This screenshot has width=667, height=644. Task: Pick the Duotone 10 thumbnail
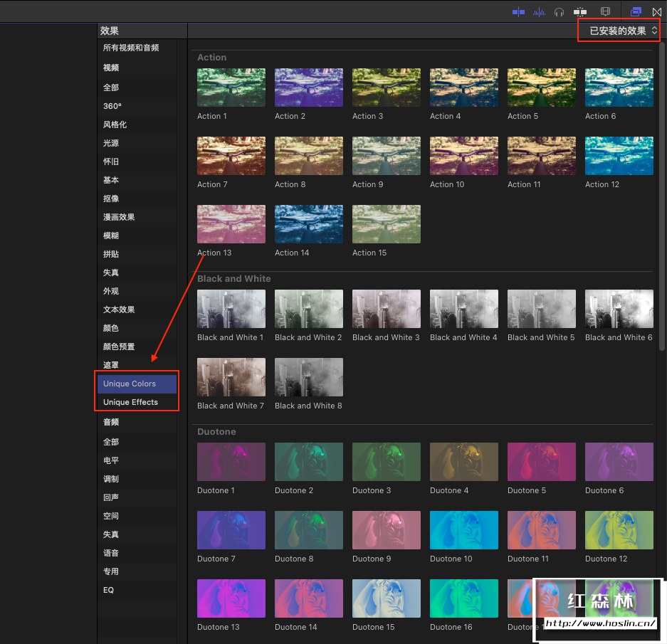point(463,530)
